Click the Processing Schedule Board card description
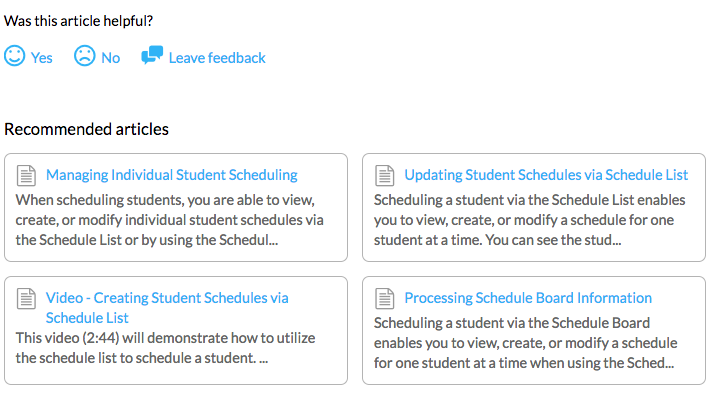This screenshot has width=717, height=395. tap(526, 343)
